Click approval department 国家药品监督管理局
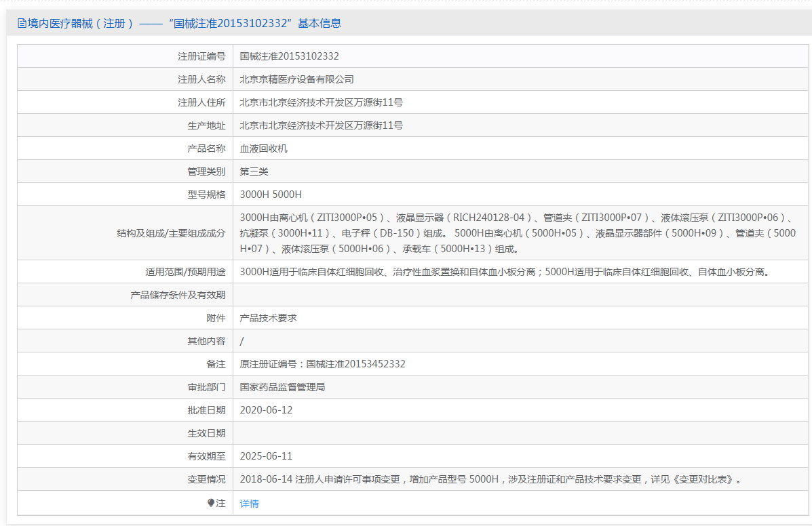The height and width of the screenshot is (526, 812). [282, 387]
